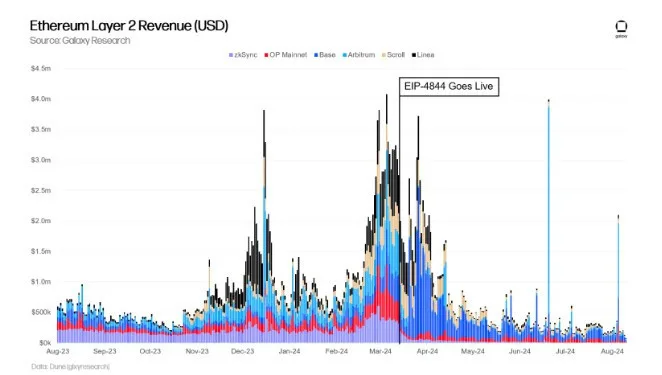Viewport: 662px width, 375px height.
Task: Click the Source: Galaxy Research subtitle
Action: coord(80,41)
